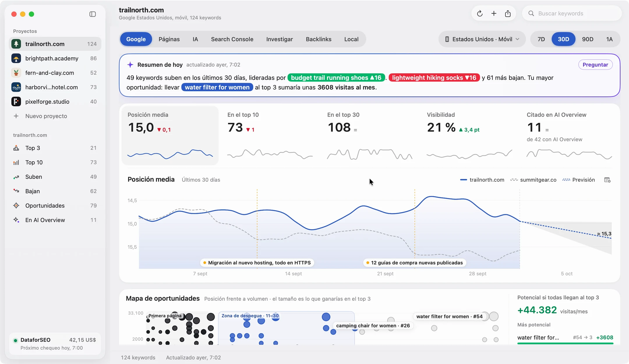Click the harborview hotel wave icon
629x364 pixels.
[16, 87]
